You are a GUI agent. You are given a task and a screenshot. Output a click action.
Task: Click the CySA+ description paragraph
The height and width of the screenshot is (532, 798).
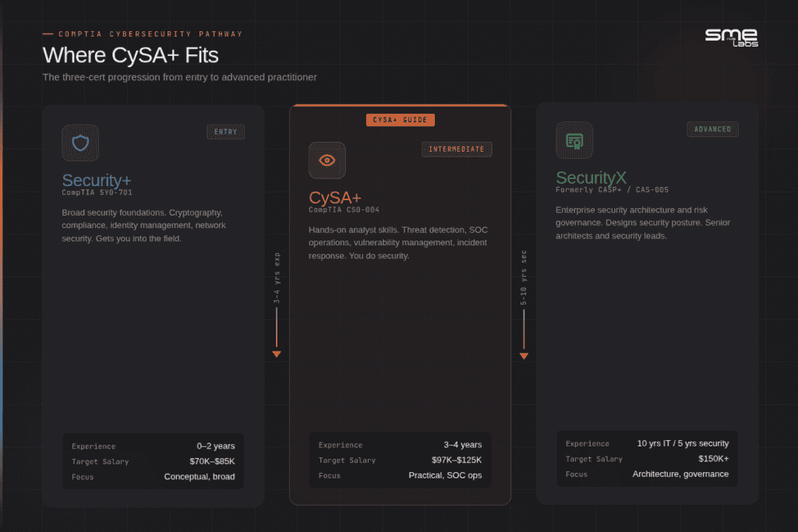[398, 242]
